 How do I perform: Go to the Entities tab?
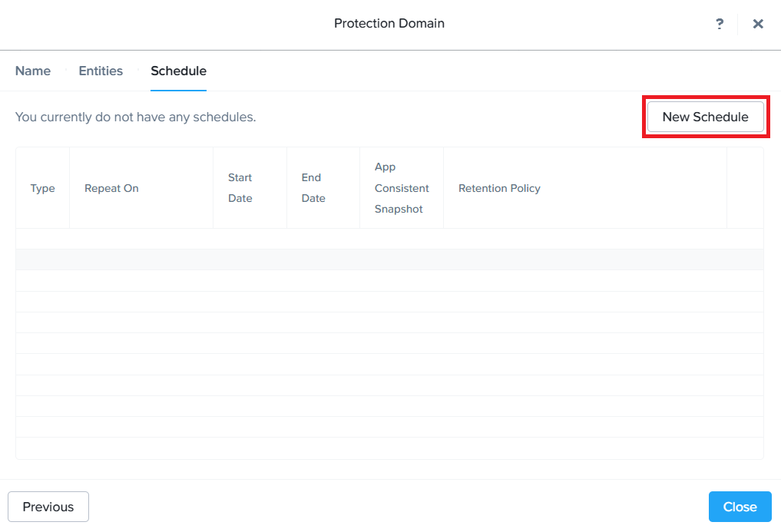(101, 71)
